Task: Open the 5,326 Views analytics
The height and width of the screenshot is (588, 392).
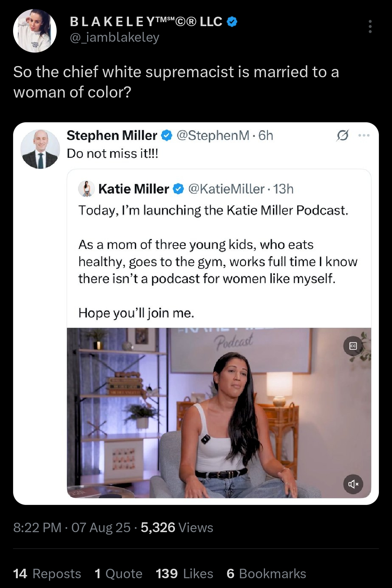Action: [x=177, y=527]
